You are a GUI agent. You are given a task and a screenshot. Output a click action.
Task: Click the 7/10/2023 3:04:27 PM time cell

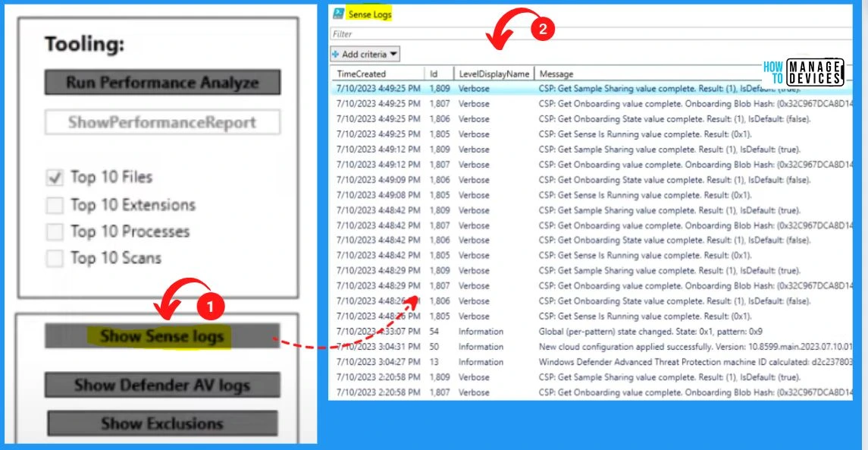click(x=378, y=362)
